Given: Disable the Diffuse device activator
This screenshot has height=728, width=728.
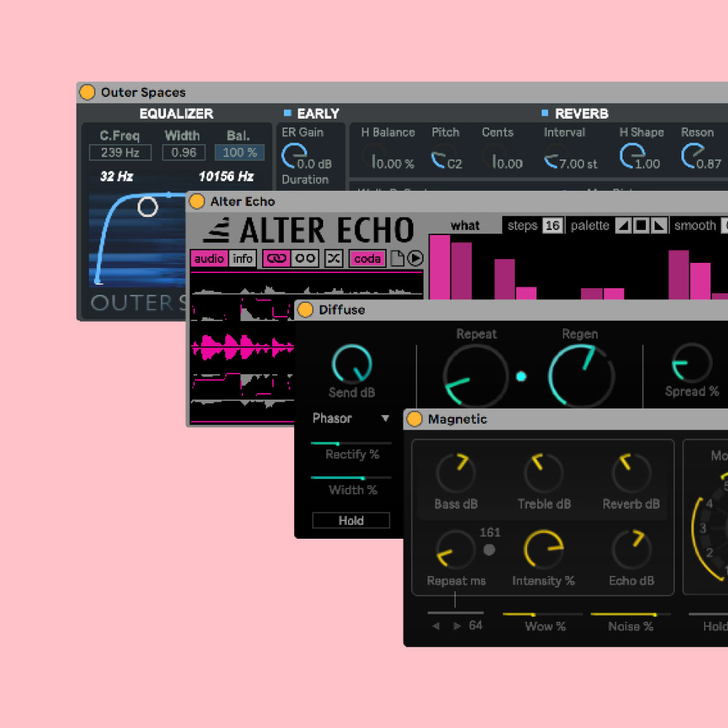Looking at the screenshot, I should click(x=306, y=310).
